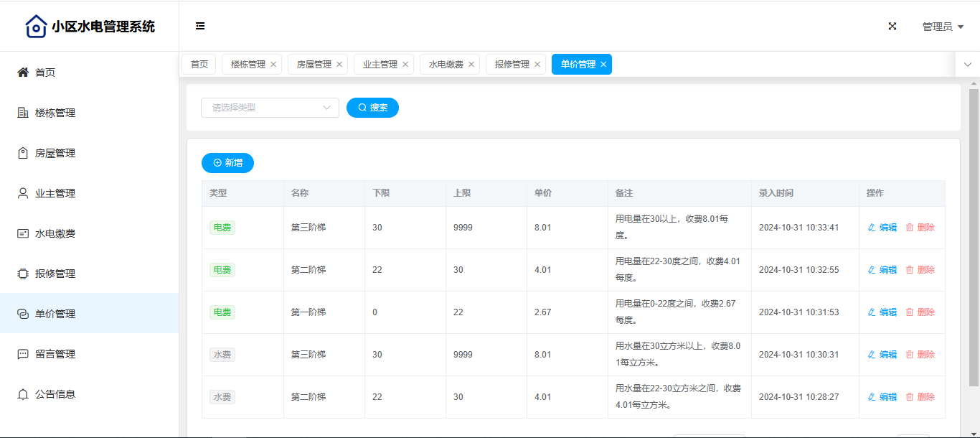Go to 房屋管理 in sidebar

coord(55,153)
